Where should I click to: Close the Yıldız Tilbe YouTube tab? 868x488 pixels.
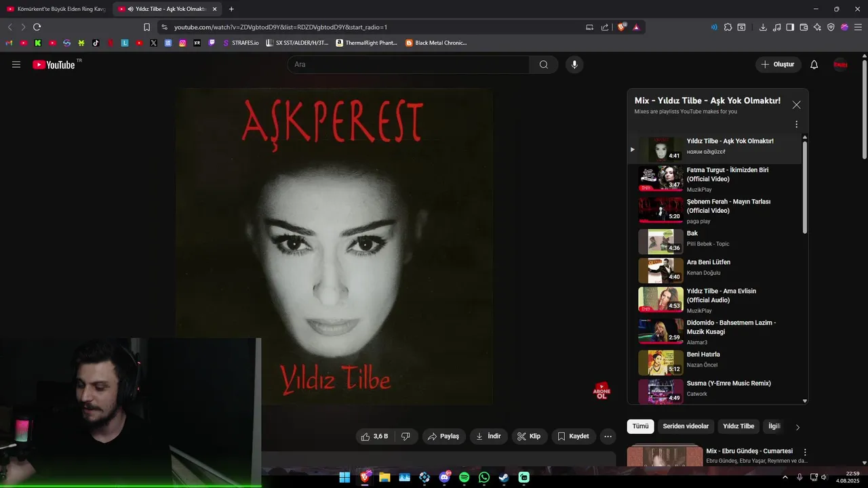coord(214,9)
